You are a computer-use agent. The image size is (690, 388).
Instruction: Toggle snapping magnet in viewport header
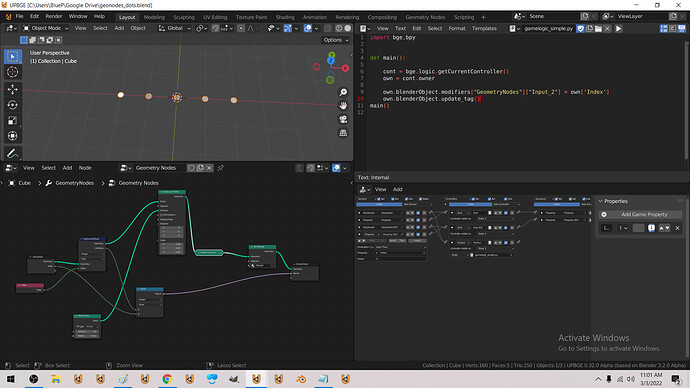point(215,28)
